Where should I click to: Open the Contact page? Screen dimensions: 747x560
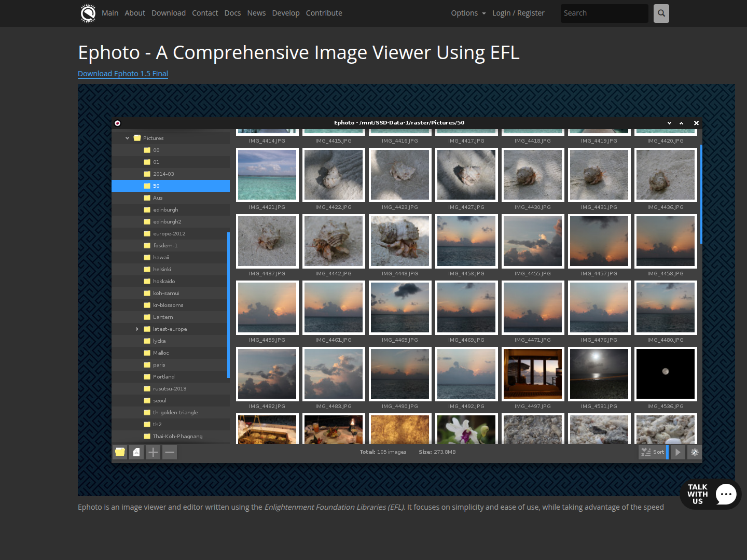tap(205, 13)
